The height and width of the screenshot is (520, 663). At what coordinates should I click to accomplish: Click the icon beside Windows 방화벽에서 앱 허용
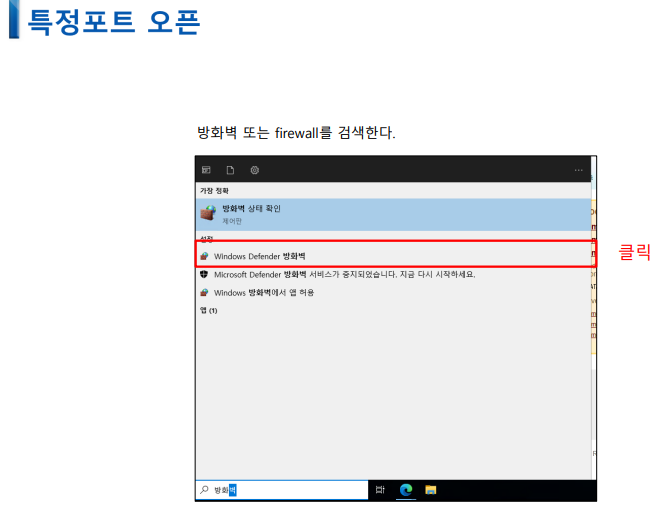(204, 293)
